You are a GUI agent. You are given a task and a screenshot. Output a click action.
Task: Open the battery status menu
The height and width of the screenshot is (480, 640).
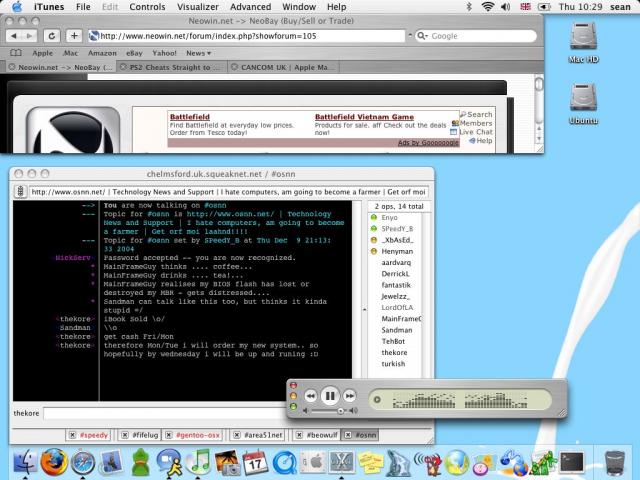(544, 7)
